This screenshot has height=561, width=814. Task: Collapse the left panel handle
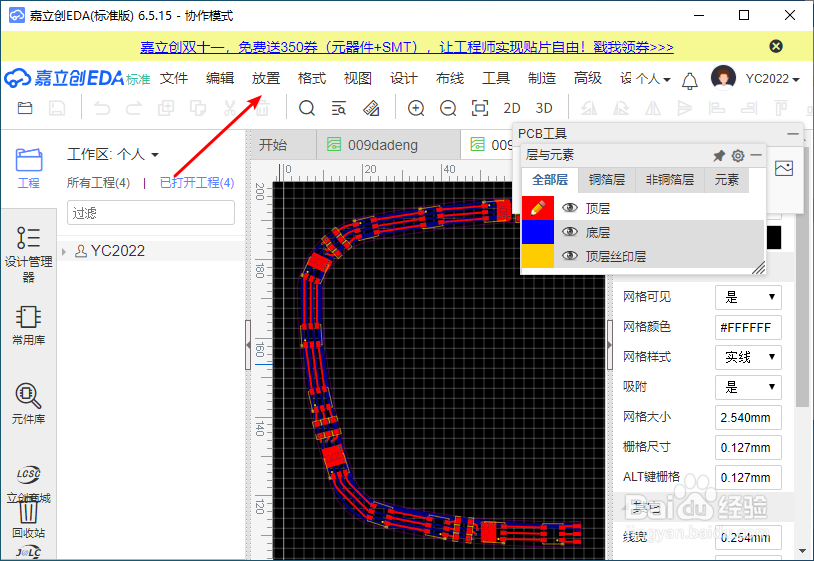[x=248, y=345]
